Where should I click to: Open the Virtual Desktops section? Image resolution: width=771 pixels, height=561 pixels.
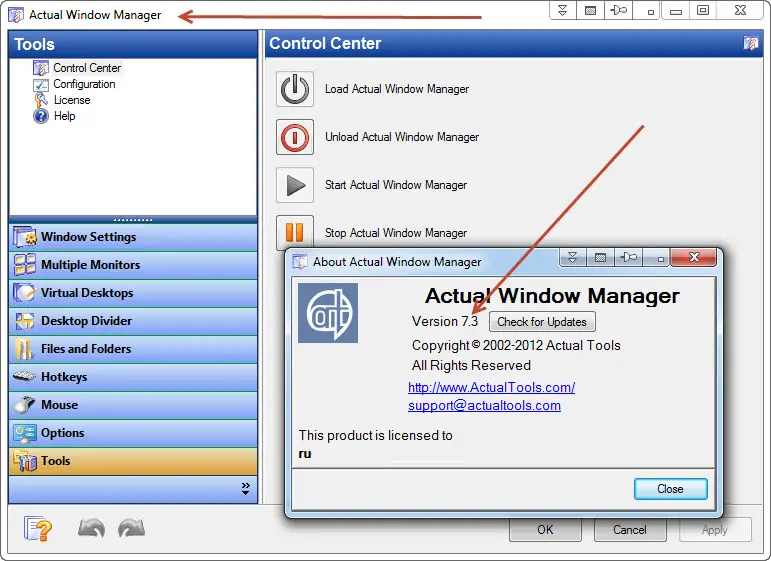coord(133,293)
